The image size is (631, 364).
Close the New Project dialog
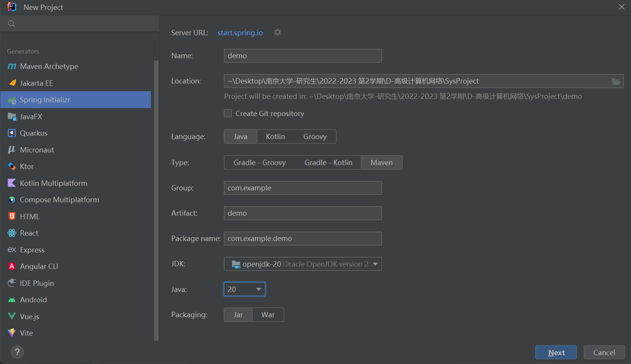[x=621, y=7]
